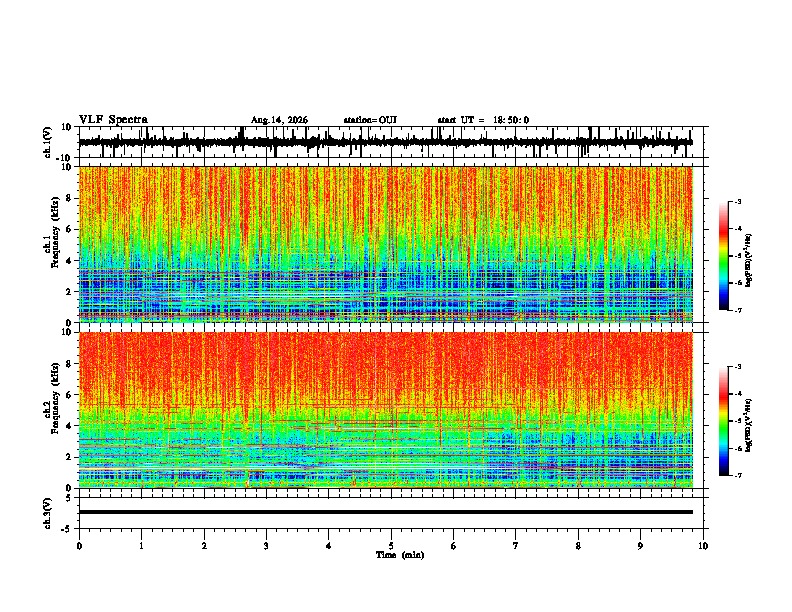The height and width of the screenshot is (612, 792).
Task: Click the "start UT = 18:50:0" label
Action: [483, 120]
